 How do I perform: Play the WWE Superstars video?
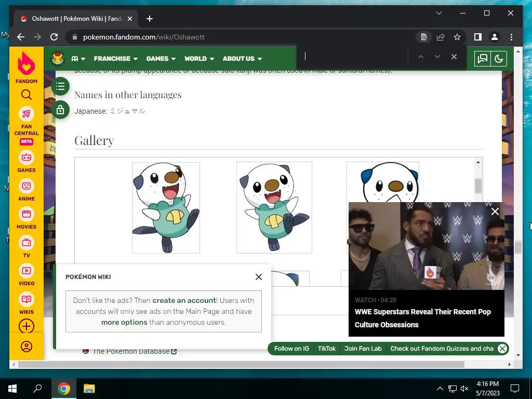click(427, 246)
